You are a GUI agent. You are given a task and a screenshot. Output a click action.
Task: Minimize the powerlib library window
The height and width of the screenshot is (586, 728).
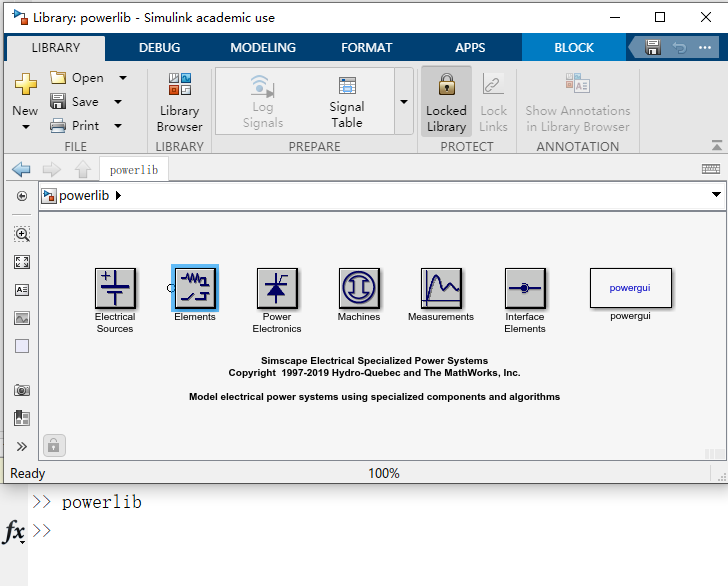[x=615, y=17]
